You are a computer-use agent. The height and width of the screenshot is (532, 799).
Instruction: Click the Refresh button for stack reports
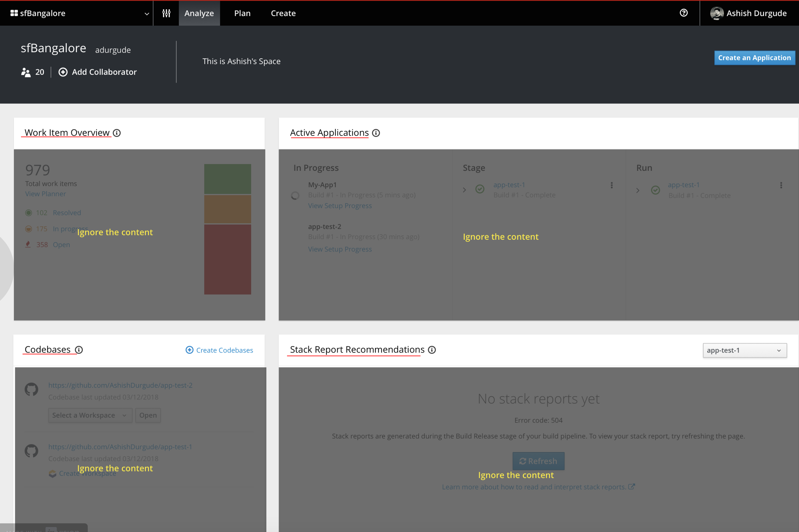pyautogui.click(x=538, y=461)
